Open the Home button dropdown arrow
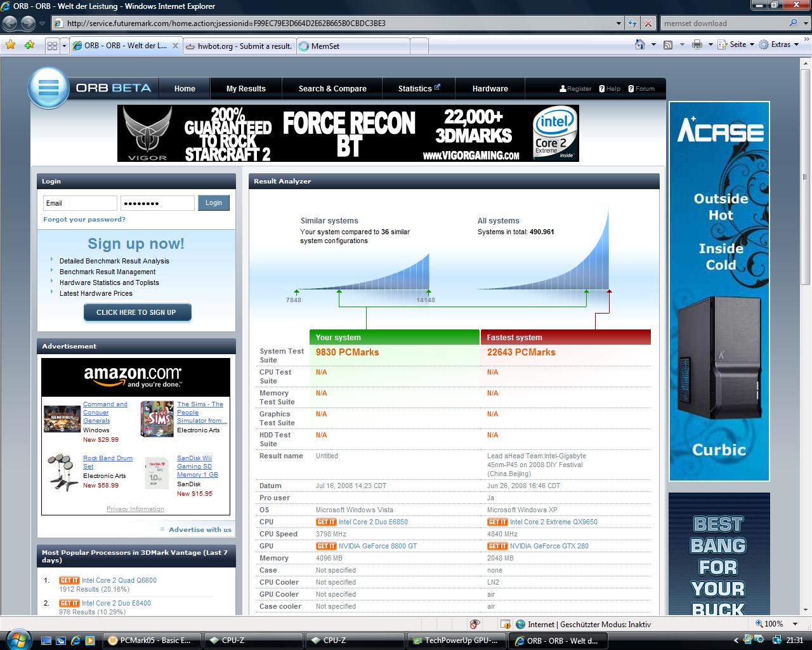Image resolution: width=812 pixels, height=650 pixels. pos(653,44)
